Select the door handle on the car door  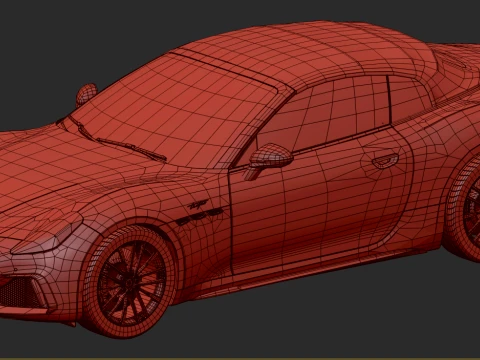click(x=385, y=161)
